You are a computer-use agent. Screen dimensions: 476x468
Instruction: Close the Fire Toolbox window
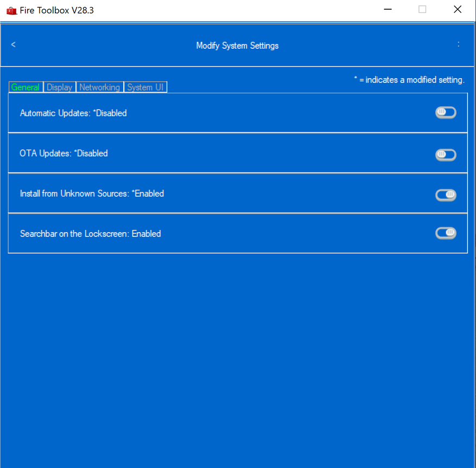pos(458,9)
